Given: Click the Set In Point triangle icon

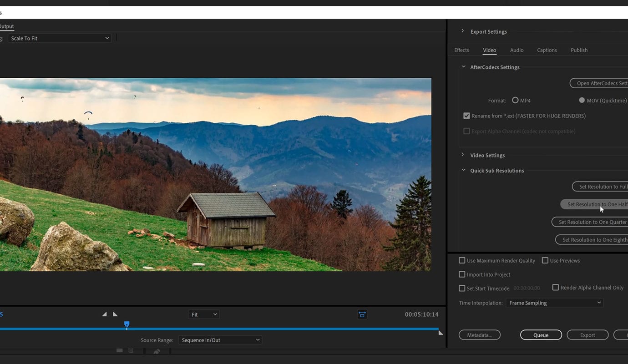Looking at the screenshot, I should point(105,314).
